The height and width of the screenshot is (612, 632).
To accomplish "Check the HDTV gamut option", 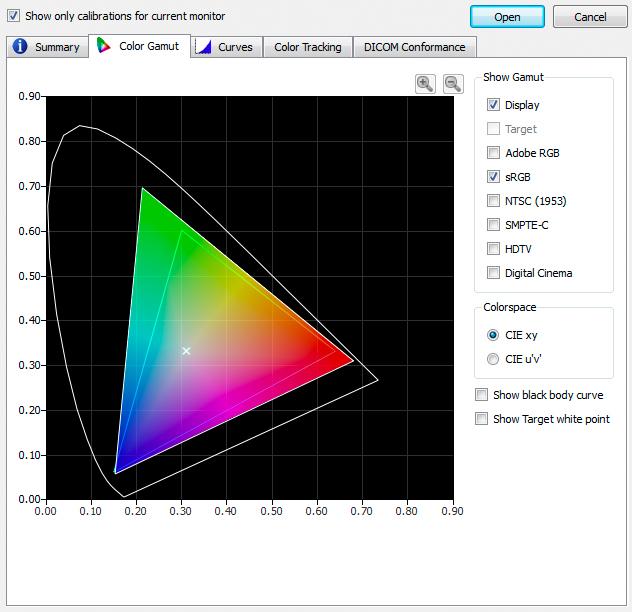I will click(493, 249).
